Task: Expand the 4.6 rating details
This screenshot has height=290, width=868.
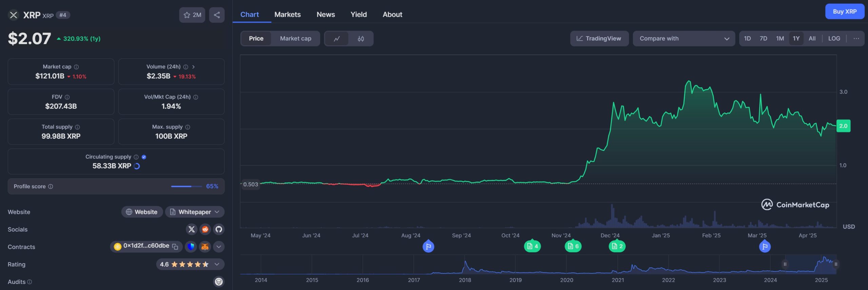Action: (x=190, y=264)
